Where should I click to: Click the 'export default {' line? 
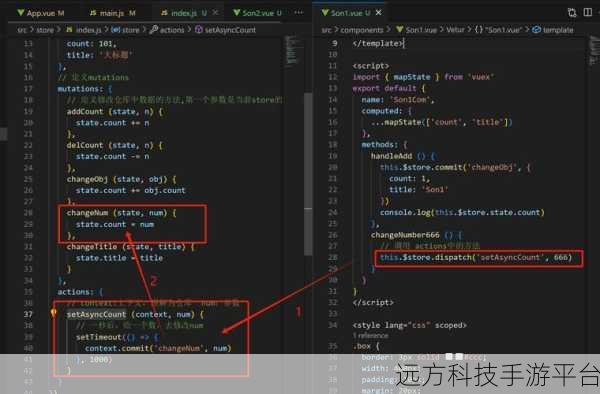[x=389, y=88]
